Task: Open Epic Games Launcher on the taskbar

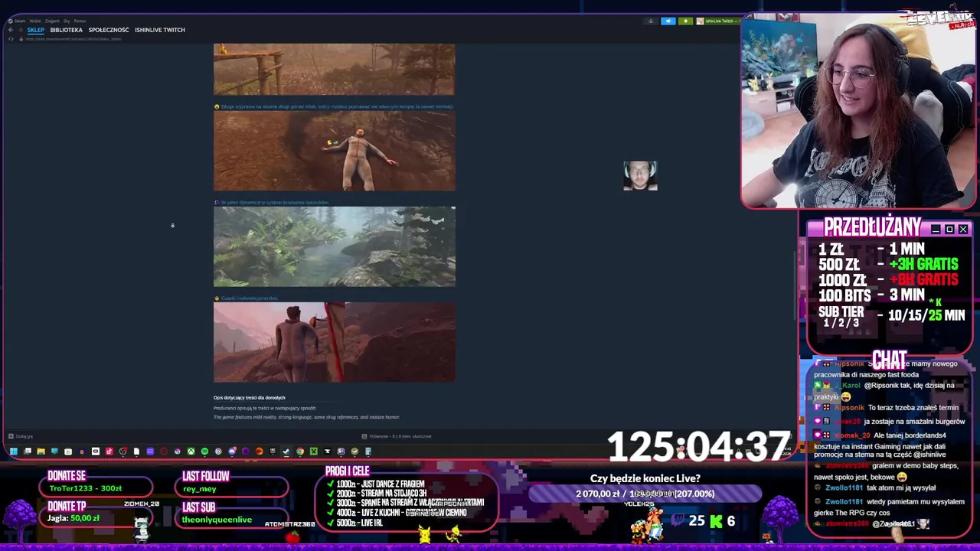Action: [273, 452]
